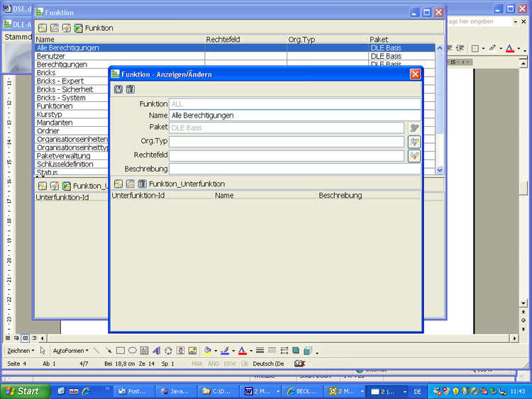
Task: Click into the Name field showing Alle Berechtigungen
Action: pos(294,116)
